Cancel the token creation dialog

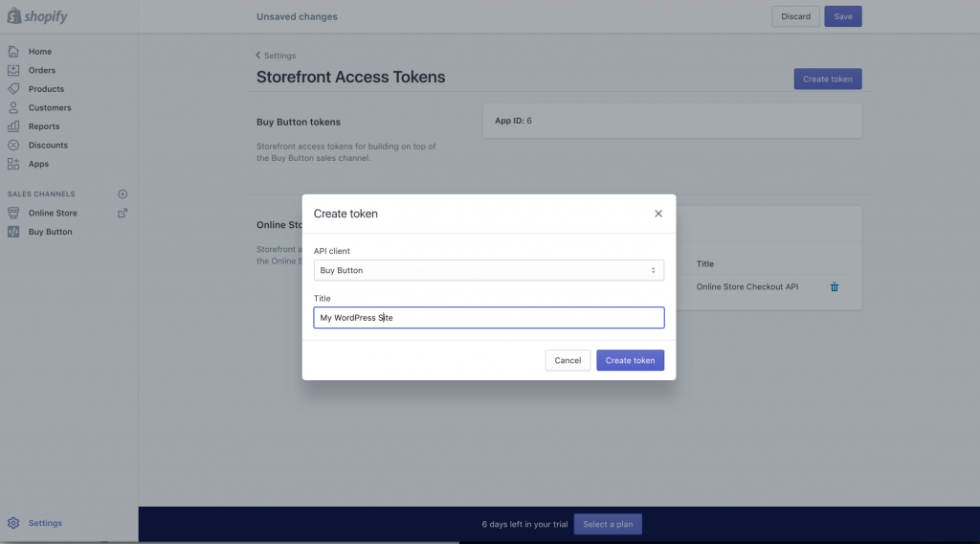[568, 360]
